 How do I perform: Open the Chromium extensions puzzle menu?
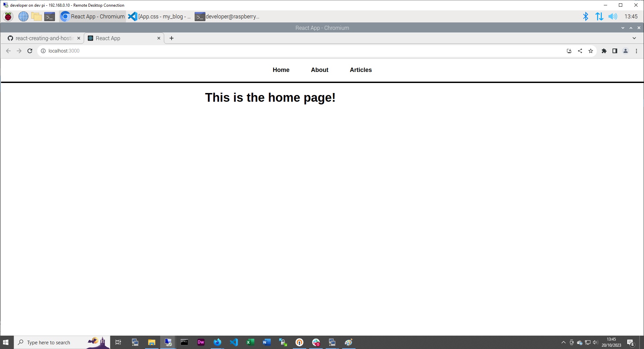[x=604, y=51]
